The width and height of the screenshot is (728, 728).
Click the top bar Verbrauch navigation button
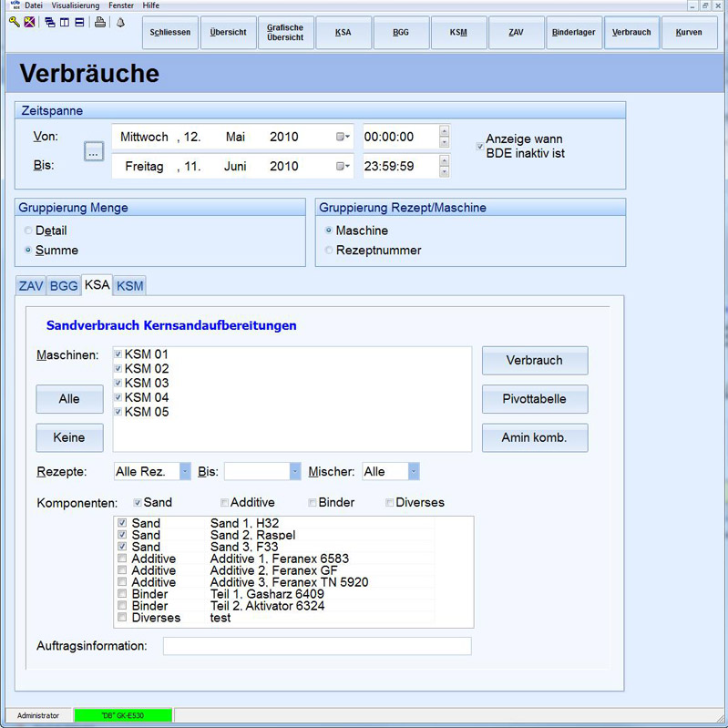631,33
